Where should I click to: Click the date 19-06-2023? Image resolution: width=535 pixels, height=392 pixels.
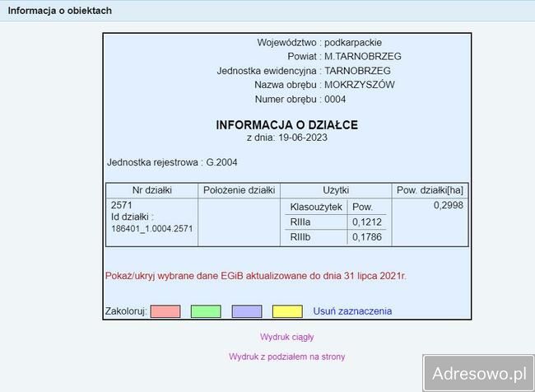coord(303,138)
